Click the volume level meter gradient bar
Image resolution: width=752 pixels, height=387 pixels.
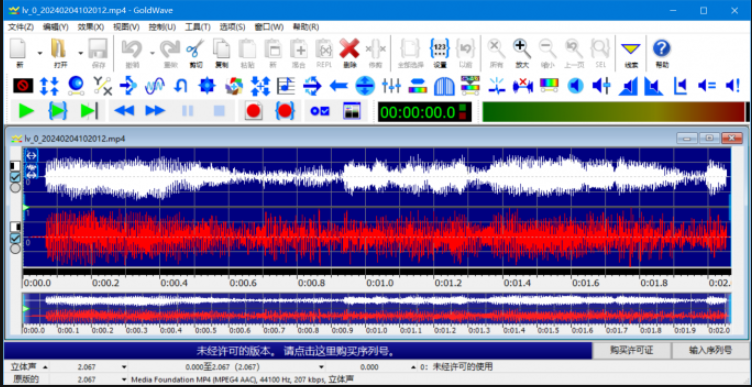(614, 111)
